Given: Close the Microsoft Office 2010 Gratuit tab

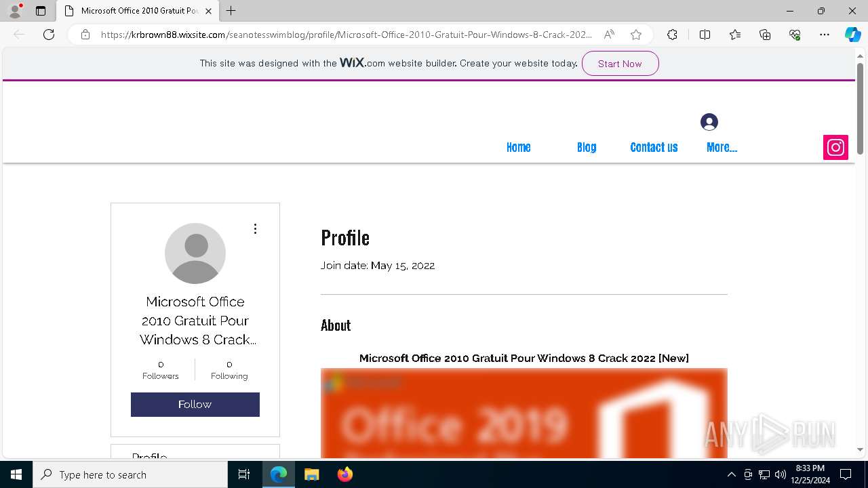Looking at the screenshot, I should (x=209, y=11).
